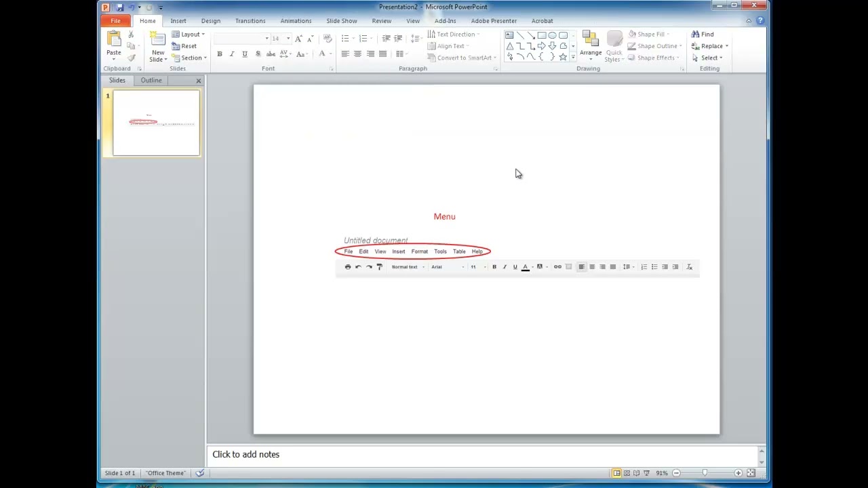Click the Cut scissors icon
This screenshot has height=488, width=868.
tap(131, 35)
